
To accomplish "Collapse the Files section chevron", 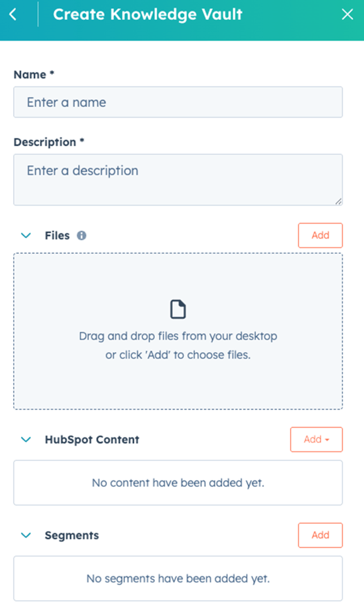I will (26, 236).
